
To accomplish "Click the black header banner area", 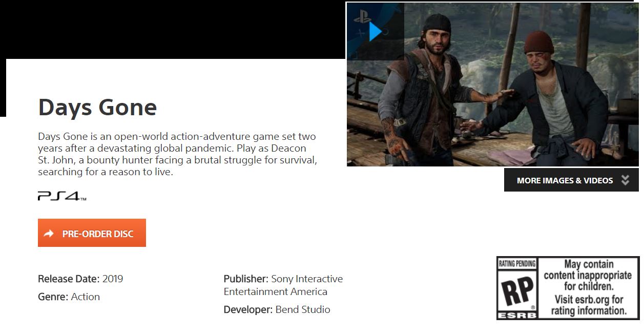I will pos(173,29).
